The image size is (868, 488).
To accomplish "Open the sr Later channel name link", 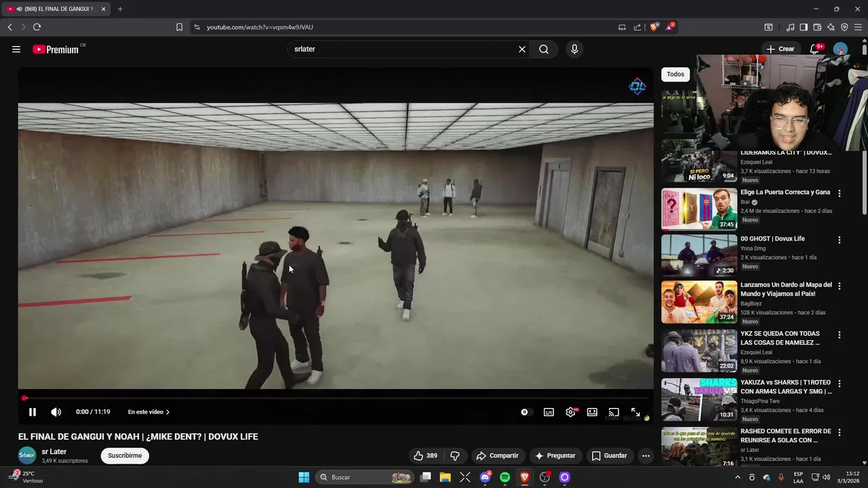I will pos(54,451).
